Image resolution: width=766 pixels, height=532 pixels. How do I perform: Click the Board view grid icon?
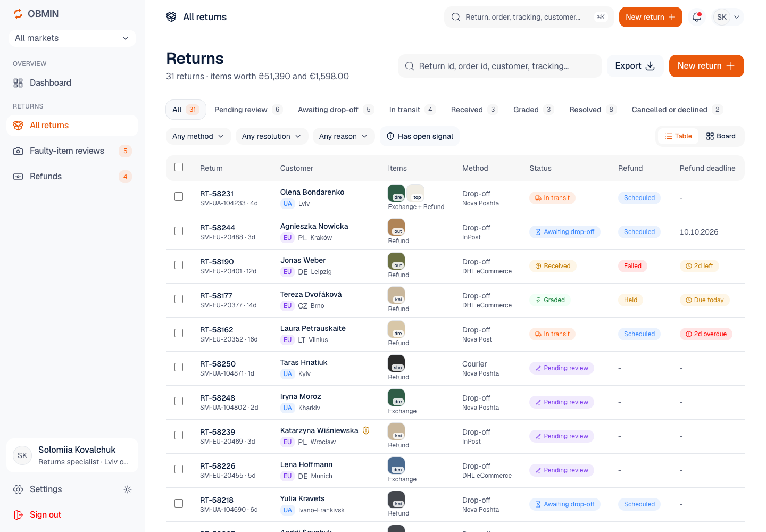(710, 136)
